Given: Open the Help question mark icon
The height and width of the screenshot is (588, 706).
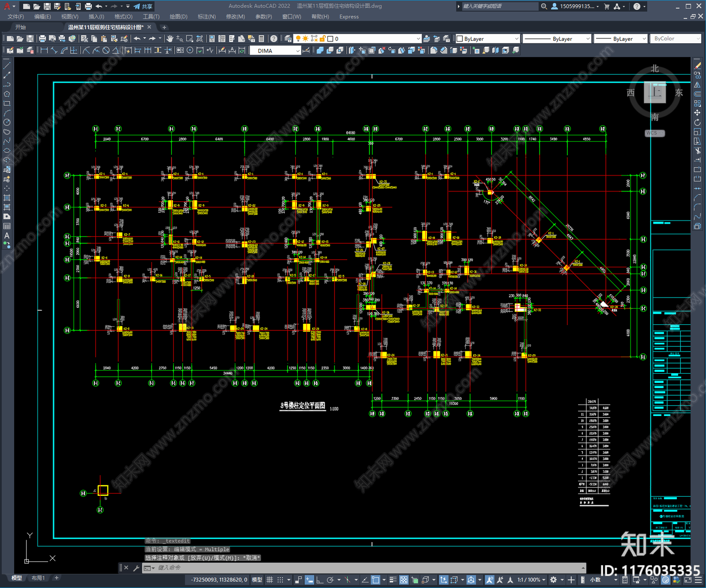Looking at the screenshot, I should [x=274, y=39].
